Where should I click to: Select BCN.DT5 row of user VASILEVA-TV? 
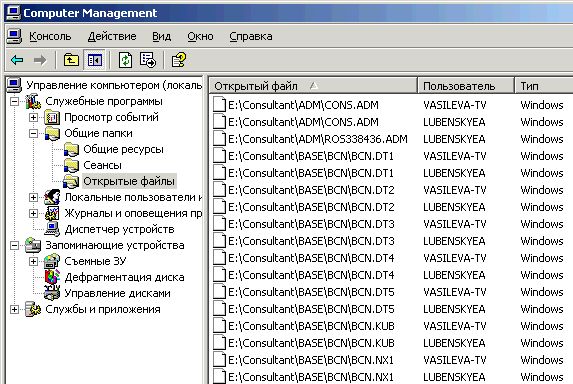click(x=391, y=292)
